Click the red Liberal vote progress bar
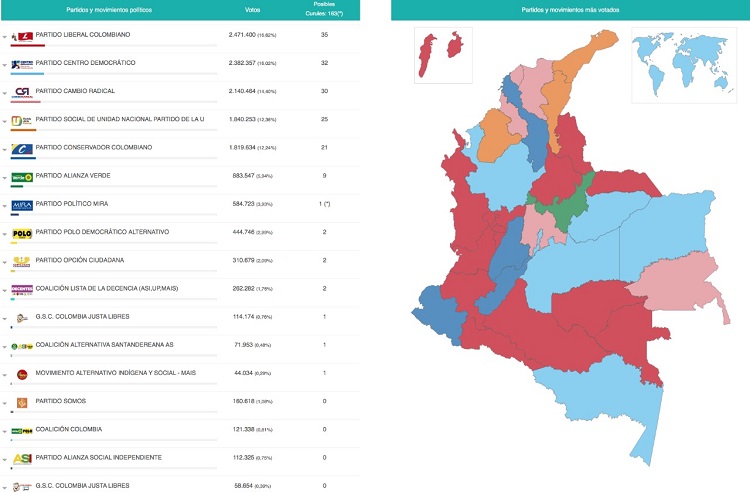The width and height of the screenshot is (750, 492). click(28, 45)
